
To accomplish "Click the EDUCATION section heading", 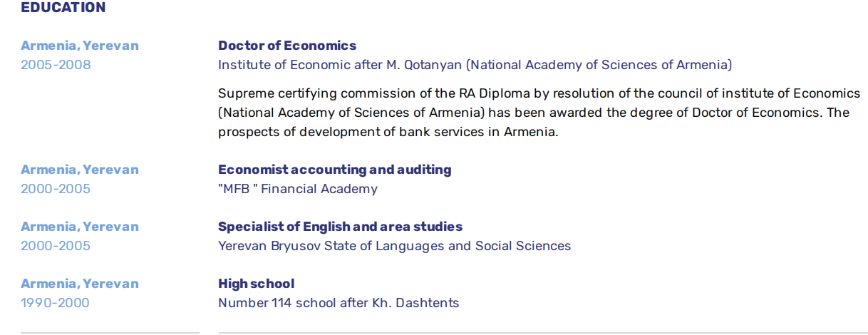I will (63, 8).
